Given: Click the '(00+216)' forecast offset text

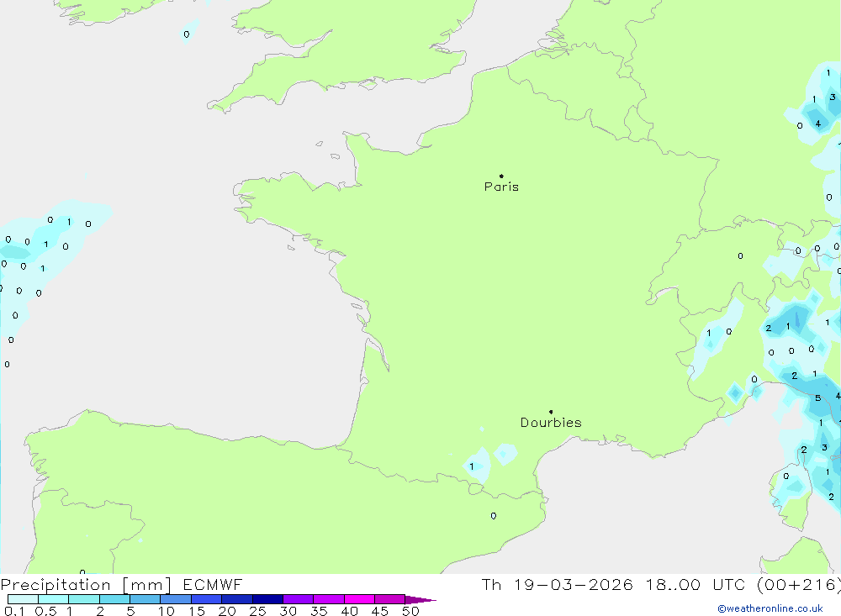Looking at the screenshot, I should 798,585.
